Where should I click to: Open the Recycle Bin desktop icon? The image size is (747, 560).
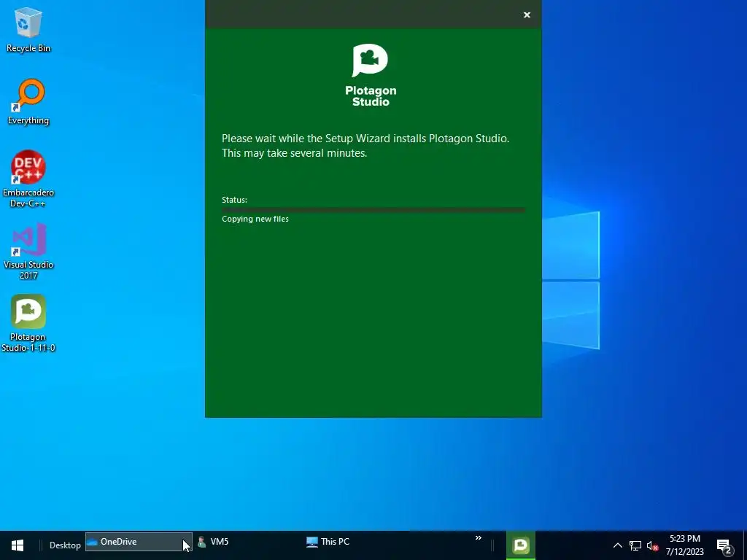[28, 29]
